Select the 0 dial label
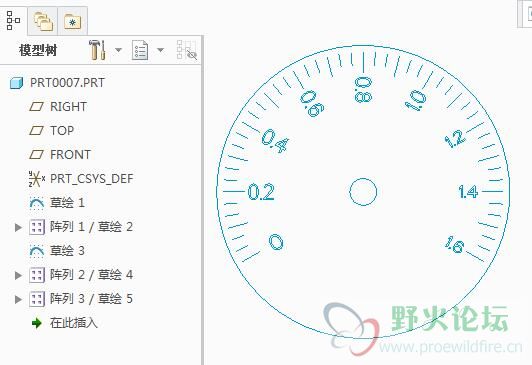 (276, 242)
